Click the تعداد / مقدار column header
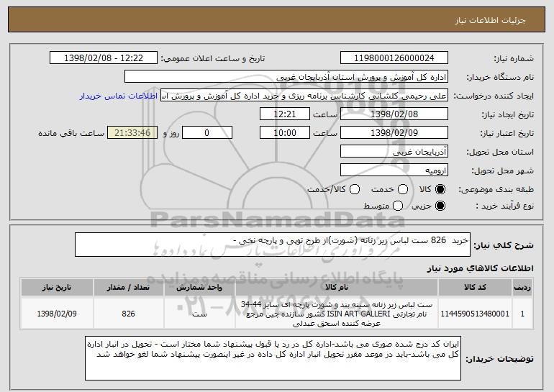Screen dimensions: 554x392 (128, 287)
